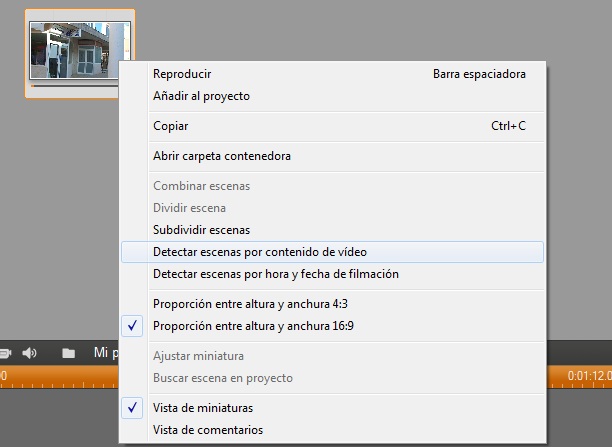Click Detectar escenas por hora y fecha
The image size is (612, 447).
[276, 274]
